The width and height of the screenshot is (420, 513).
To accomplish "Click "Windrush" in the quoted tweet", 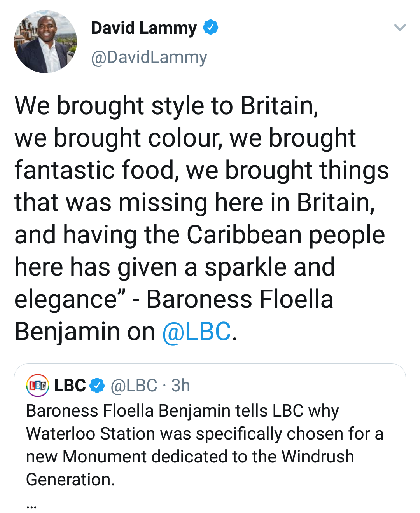I will click(318, 457).
